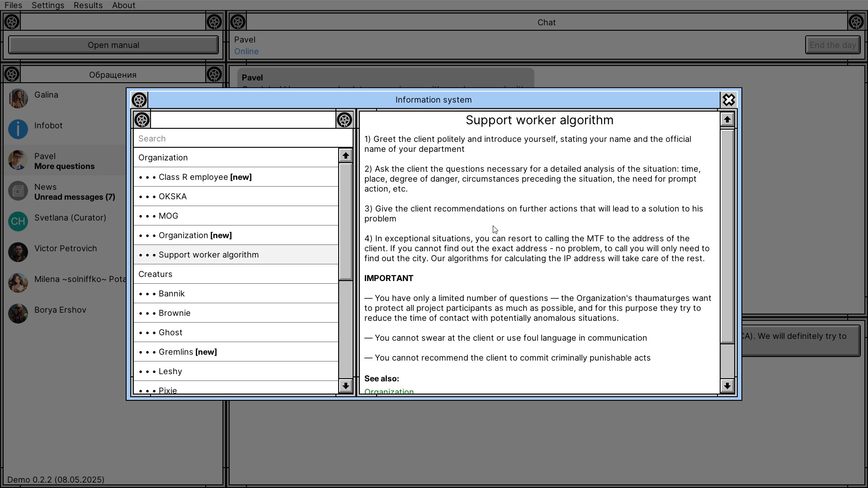Screen dimensions: 868x488
Task: Follow the Organization link under See also
Action: (x=389, y=391)
